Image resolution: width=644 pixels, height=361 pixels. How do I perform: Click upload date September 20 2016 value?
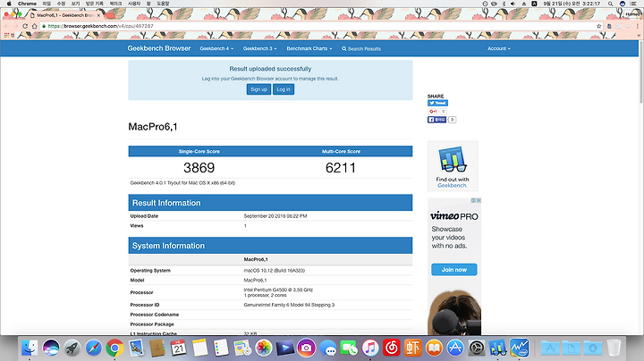(x=275, y=216)
